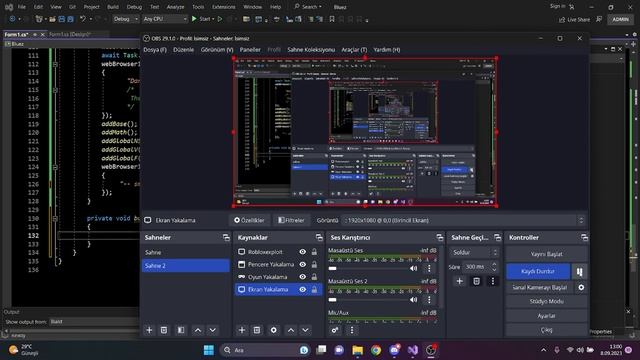The width and height of the screenshot is (640, 360).
Task: Open virtual camera settings gear
Action: (x=581, y=287)
